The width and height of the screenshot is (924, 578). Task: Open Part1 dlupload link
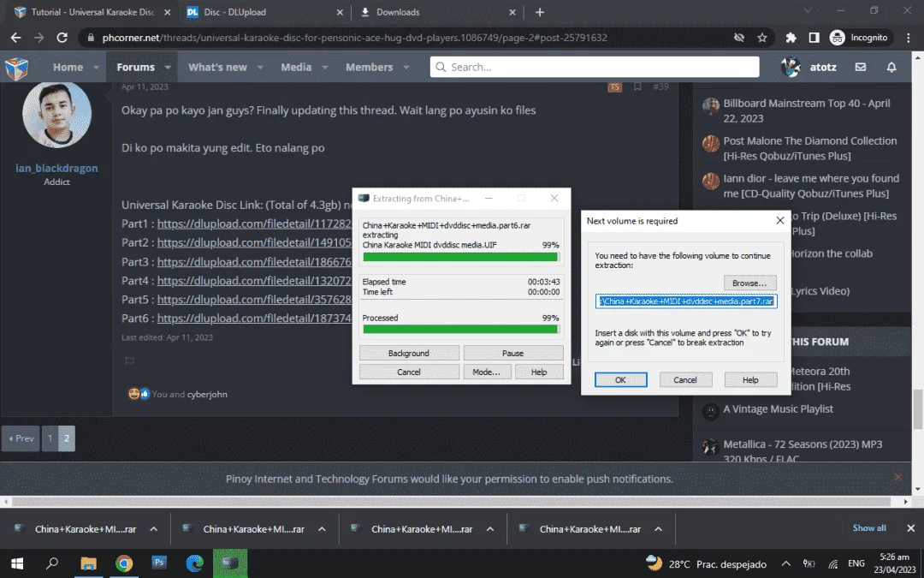(x=254, y=223)
